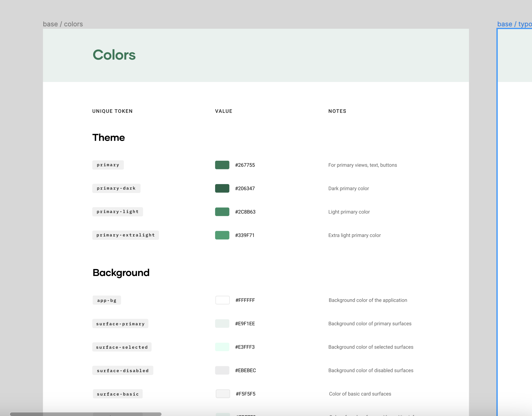Click the "primary-extralight" token chip
This screenshot has height=416, width=532.
pyautogui.click(x=126, y=235)
